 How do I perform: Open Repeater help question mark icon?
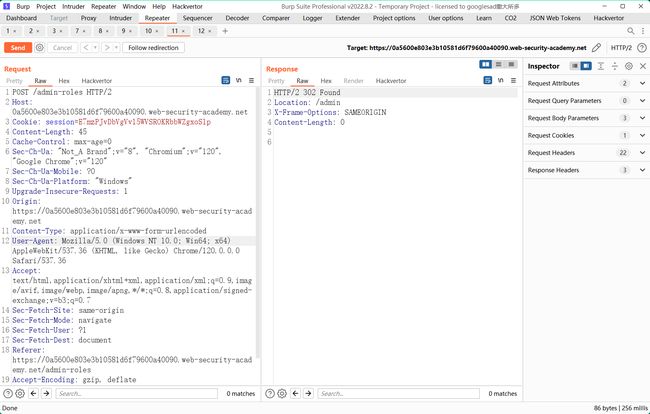click(x=642, y=48)
